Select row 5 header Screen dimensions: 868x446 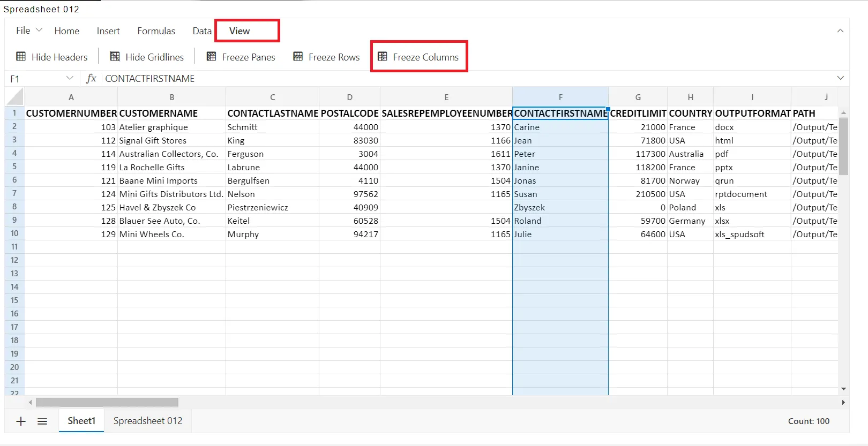[14, 167]
